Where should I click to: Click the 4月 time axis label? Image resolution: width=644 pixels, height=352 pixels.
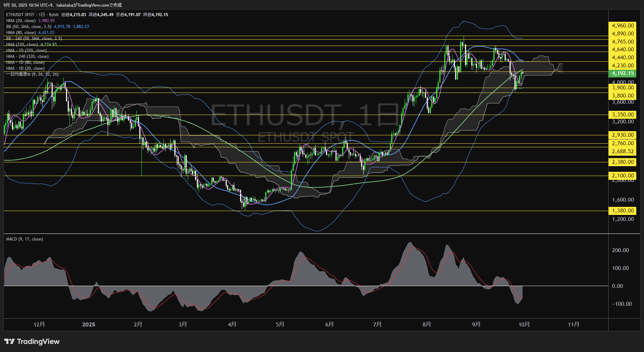(x=232, y=325)
